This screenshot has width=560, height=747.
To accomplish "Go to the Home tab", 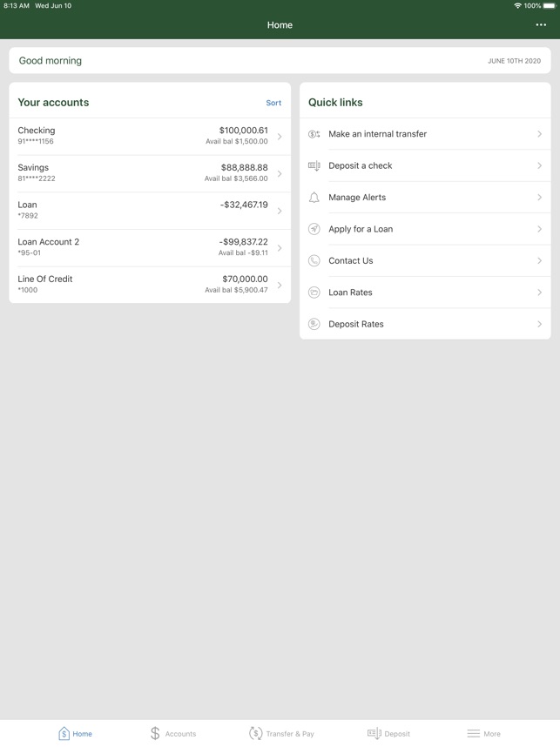I will pos(75,734).
